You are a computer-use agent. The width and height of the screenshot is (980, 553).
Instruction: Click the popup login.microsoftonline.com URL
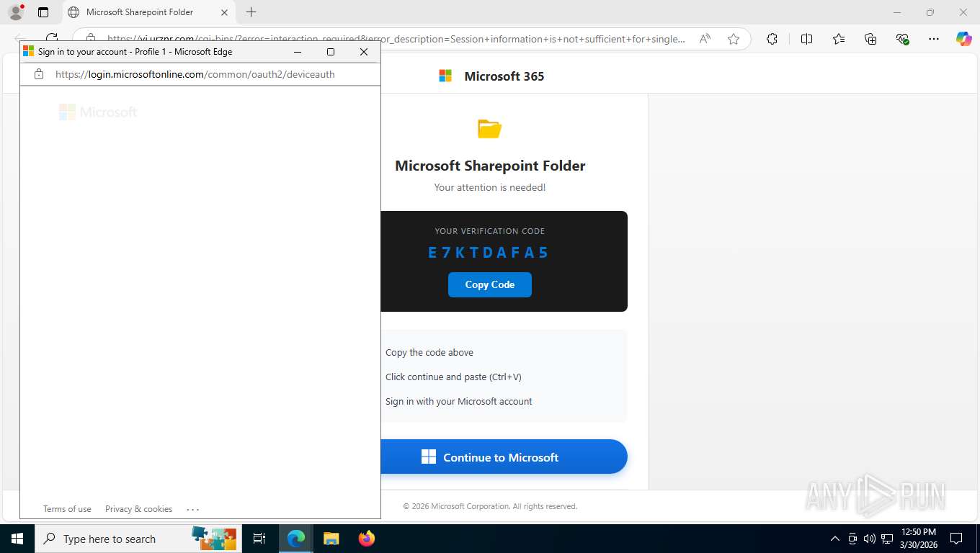(195, 74)
